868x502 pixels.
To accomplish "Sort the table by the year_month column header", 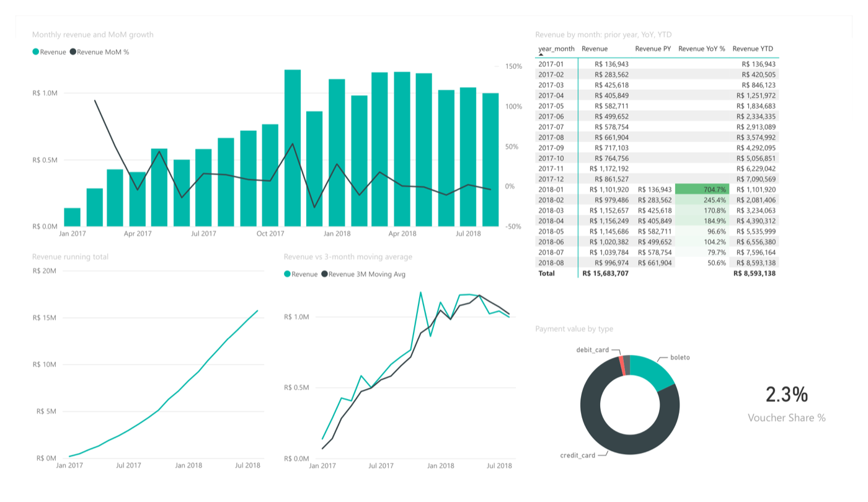I will coord(556,48).
